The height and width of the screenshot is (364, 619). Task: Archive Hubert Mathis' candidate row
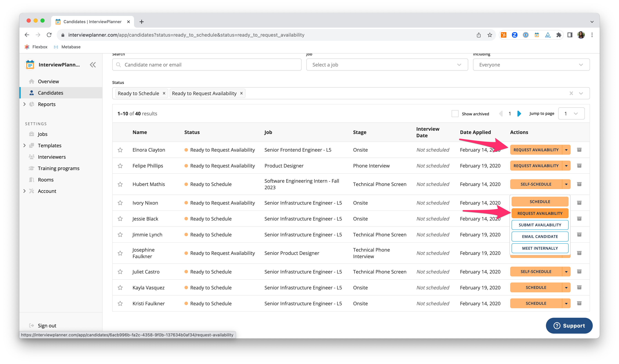tap(579, 184)
